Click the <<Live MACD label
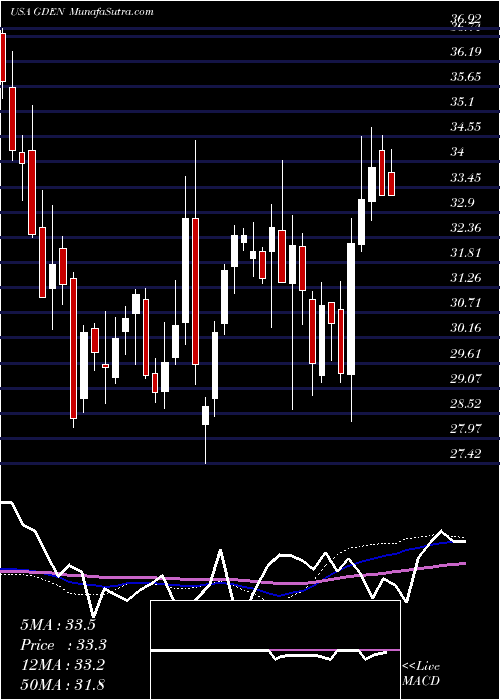The image size is (500, 700). [x=421, y=674]
